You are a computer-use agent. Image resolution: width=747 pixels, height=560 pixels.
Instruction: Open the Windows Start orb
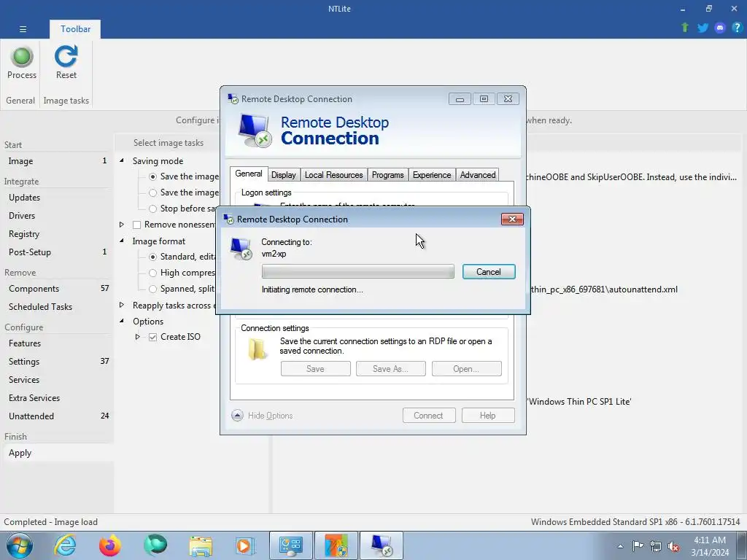(20, 545)
